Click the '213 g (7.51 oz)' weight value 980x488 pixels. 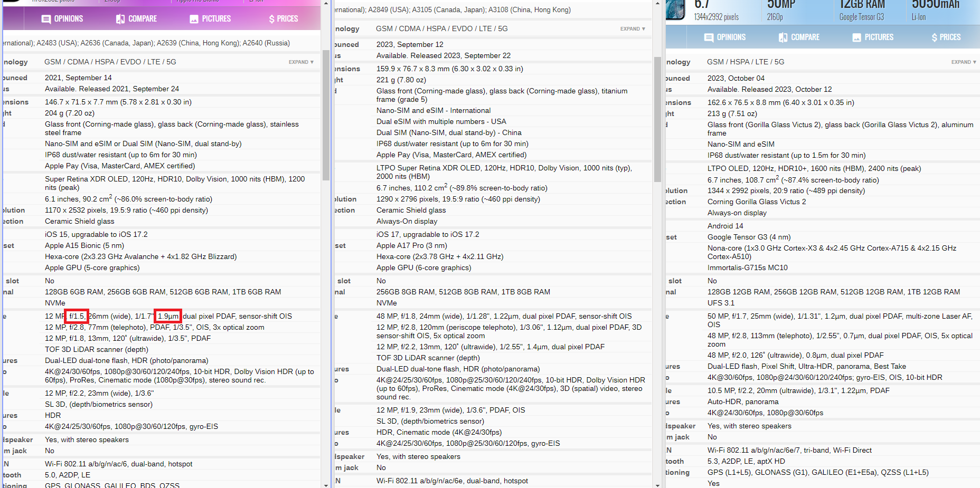point(732,113)
